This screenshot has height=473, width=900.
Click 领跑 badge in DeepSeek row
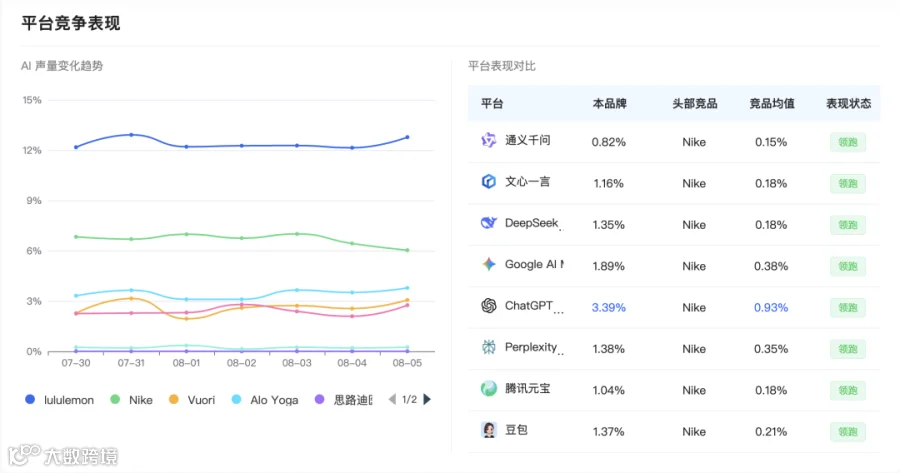848,224
